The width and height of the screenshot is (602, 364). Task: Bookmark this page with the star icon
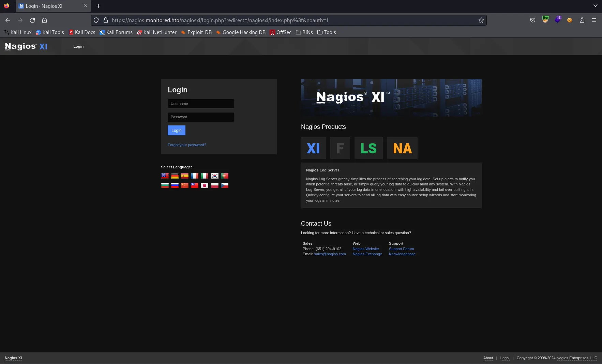pyautogui.click(x=481, y=20)
